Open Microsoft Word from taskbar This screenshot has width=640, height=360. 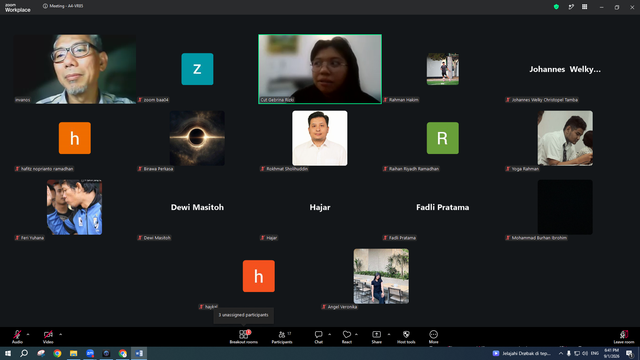click(139, 353)
